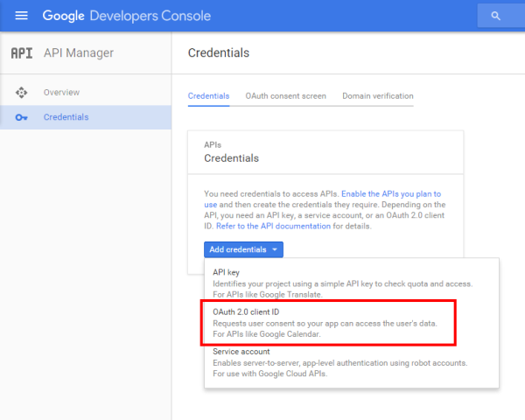
Task: Click the Add credentials button label
Action: [238, 249]
